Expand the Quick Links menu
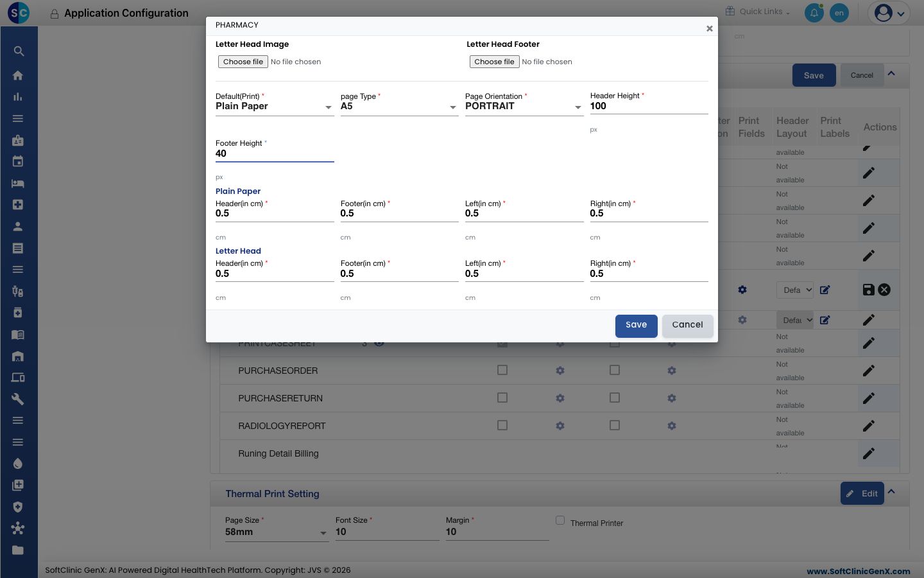This screenshot has height=578, width=924. pos(758,12)
